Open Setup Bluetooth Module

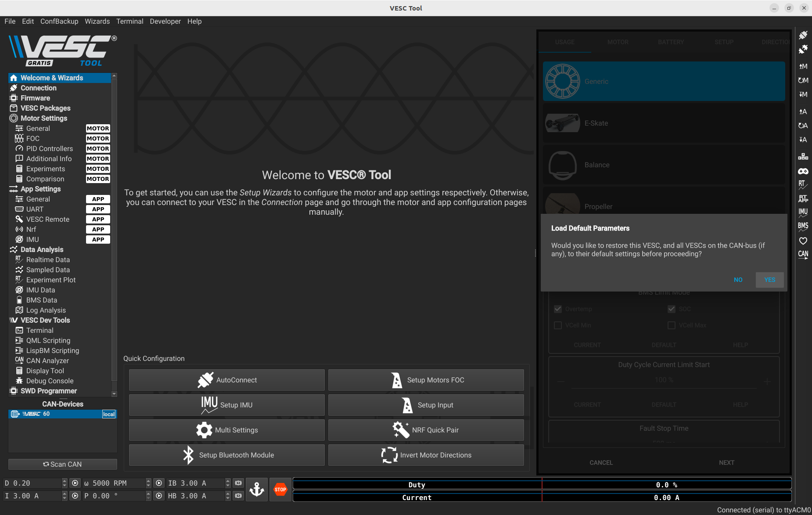click(227, 455)
